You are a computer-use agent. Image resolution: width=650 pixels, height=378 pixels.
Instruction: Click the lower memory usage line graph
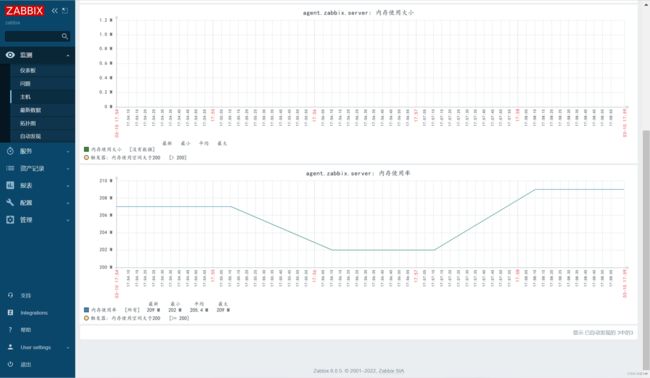tap(371, 224)
